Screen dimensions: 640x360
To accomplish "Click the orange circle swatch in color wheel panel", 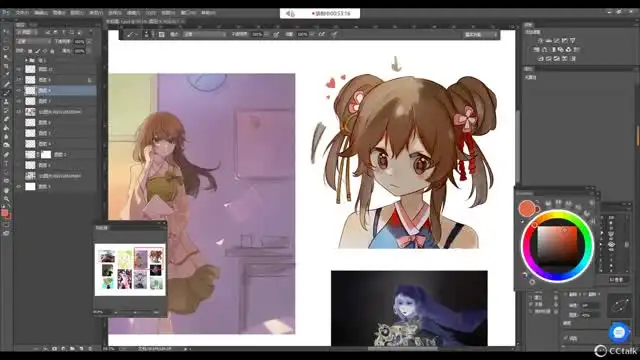I will click(527, 208).
